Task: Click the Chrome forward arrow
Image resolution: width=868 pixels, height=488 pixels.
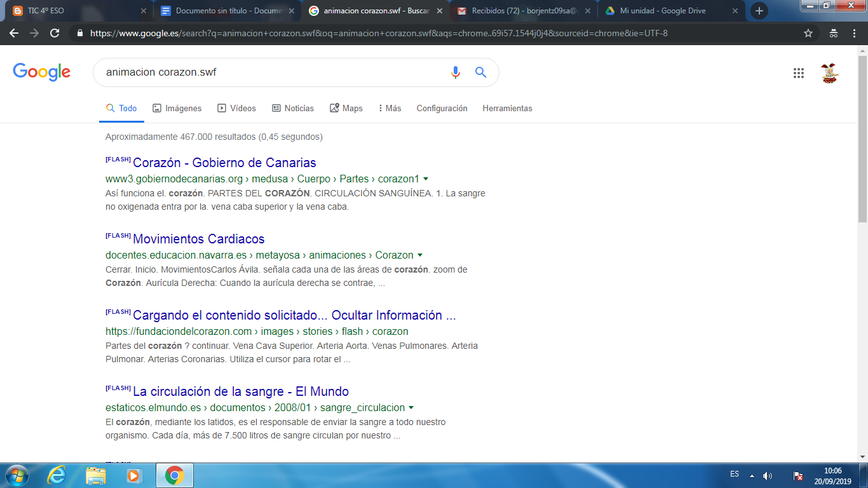Action: [x=34, y=34]
